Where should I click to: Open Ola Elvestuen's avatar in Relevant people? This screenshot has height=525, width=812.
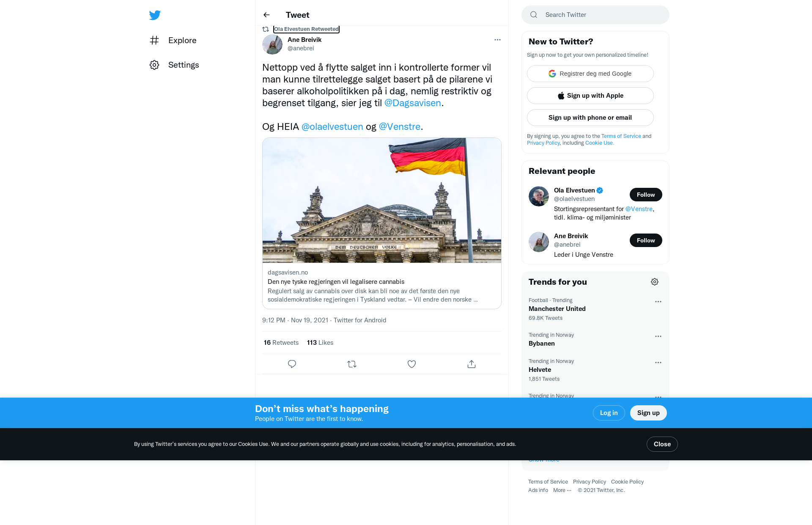point(539,196)
